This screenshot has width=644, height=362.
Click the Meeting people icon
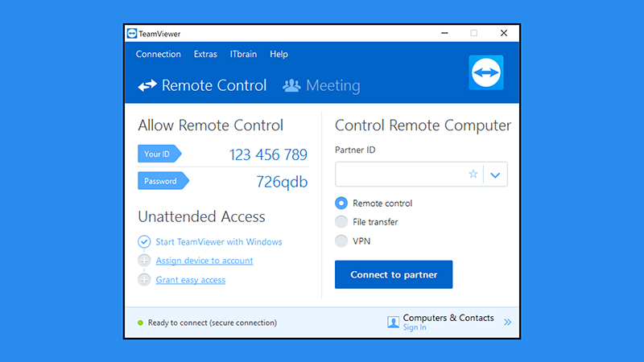[x=291, y=85]
